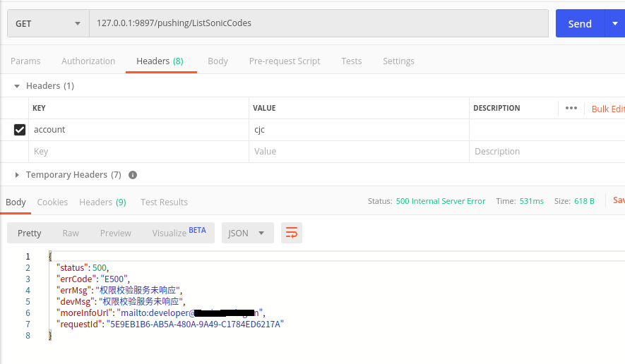Switch to the Params tab
Viewport: 625px width, 364px height.
pyautogui.click(x=25, y=61)
